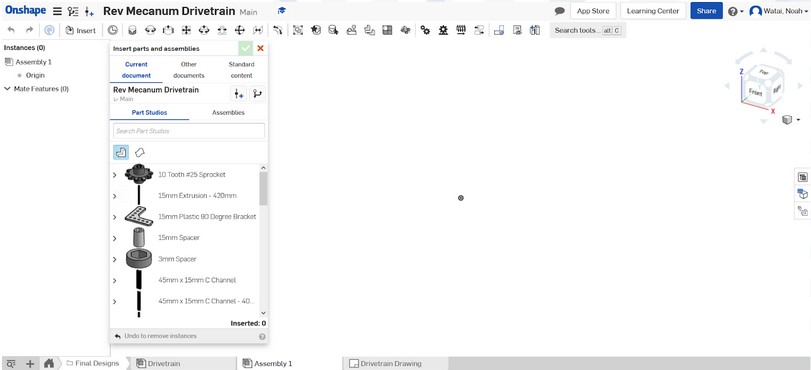Select the Tangent mate tool
This screenshot has height=370, width=811.
[x=278, y=31]
